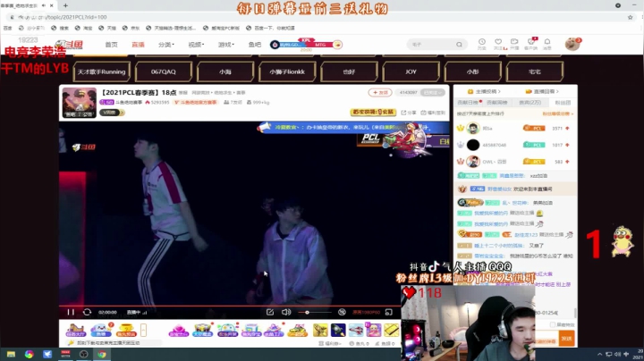Viewport: 644px width, 361px height.
Task: Open the notifications bell icon
Action: [547, 44]
